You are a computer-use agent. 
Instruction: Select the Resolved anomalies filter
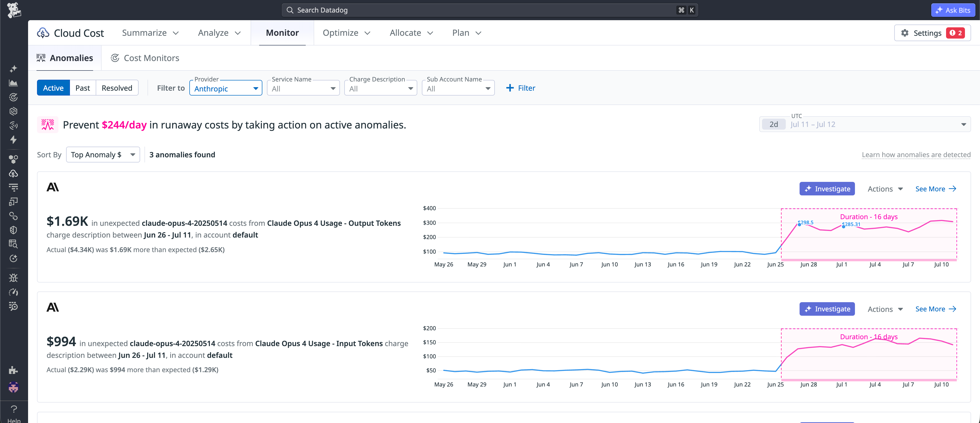coord(117,88)
